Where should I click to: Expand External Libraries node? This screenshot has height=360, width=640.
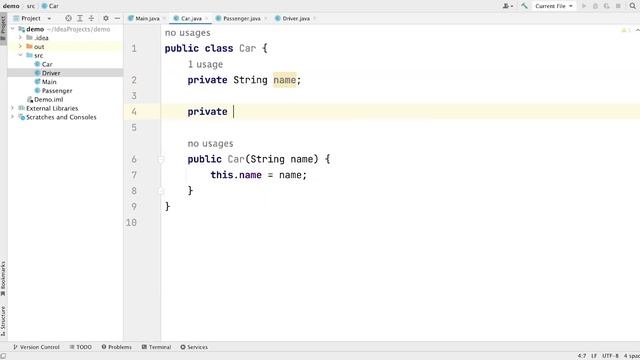click(13, 108)
